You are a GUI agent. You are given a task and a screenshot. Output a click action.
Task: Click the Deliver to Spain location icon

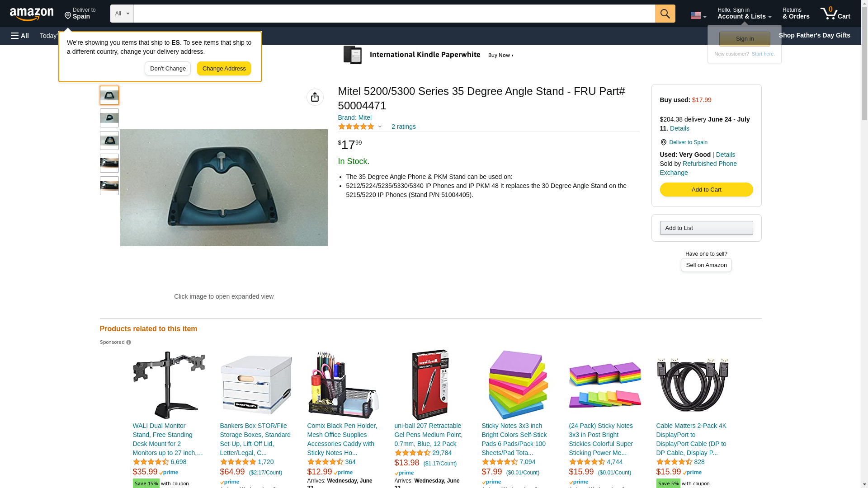coord(663,142)
